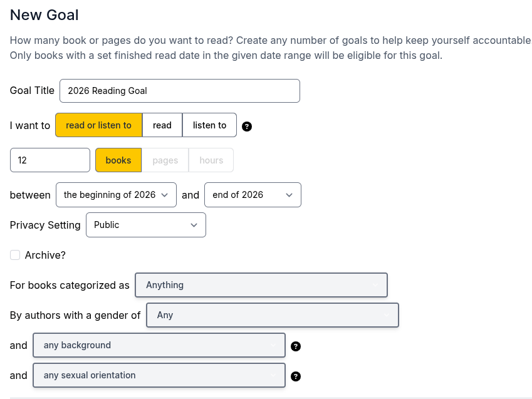The image size is (532, 399).
Task: Click the Goal Title text field
Action: (180, 91)
